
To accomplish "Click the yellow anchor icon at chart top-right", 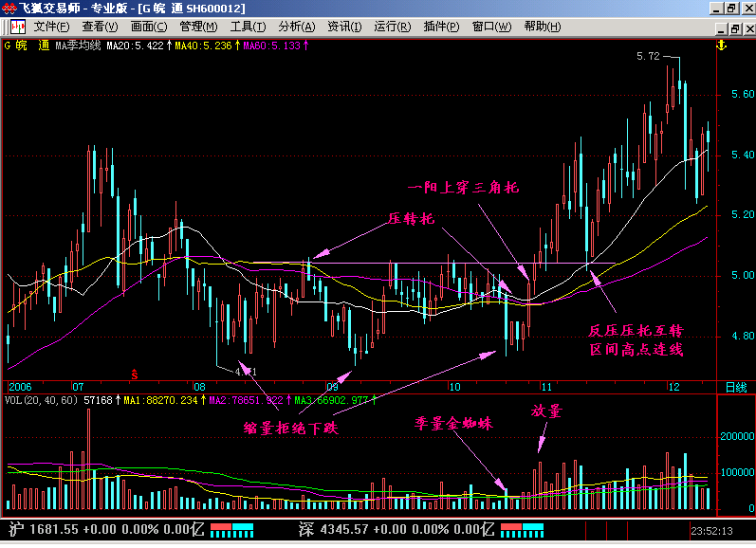I will 720,45.
